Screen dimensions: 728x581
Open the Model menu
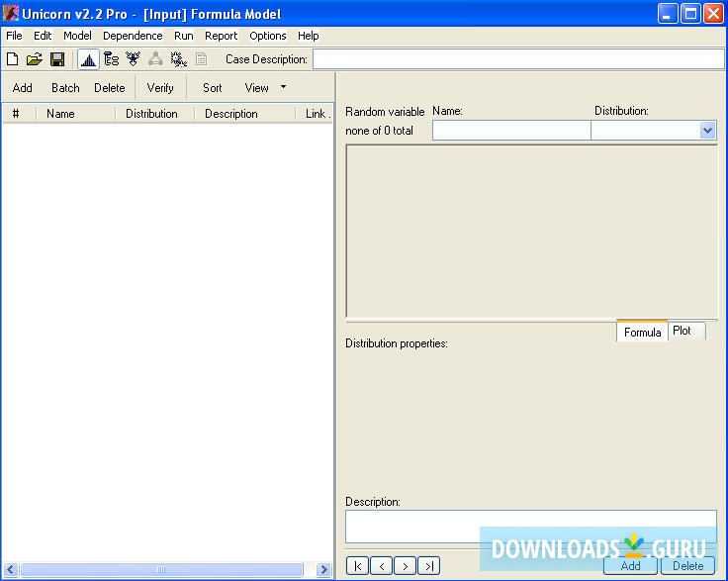[77, 36]
